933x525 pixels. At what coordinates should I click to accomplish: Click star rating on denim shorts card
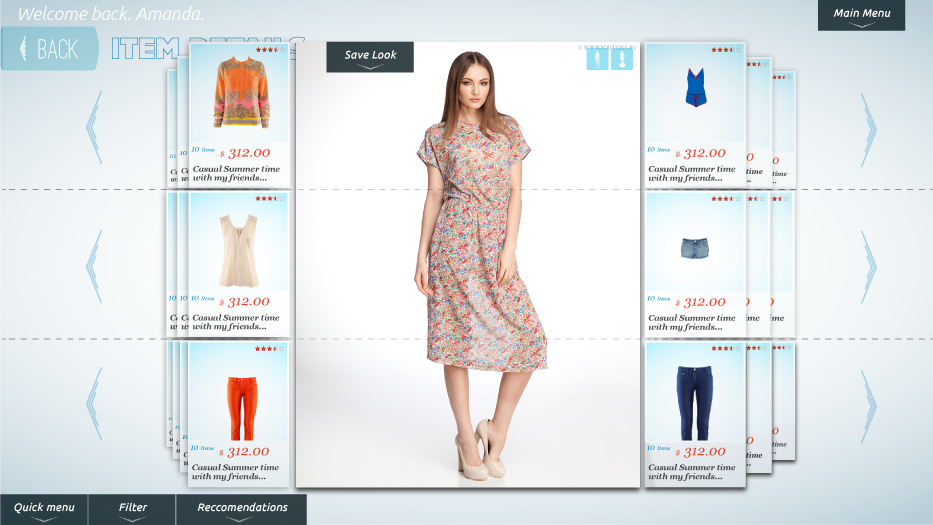pyautogui.click(x=726, y=199)
